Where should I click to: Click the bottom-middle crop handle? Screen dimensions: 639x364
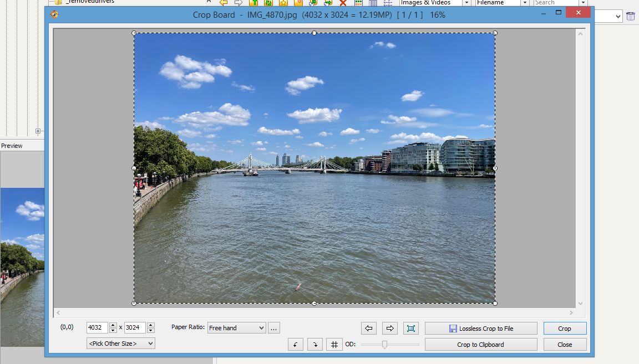coord(314,304)
